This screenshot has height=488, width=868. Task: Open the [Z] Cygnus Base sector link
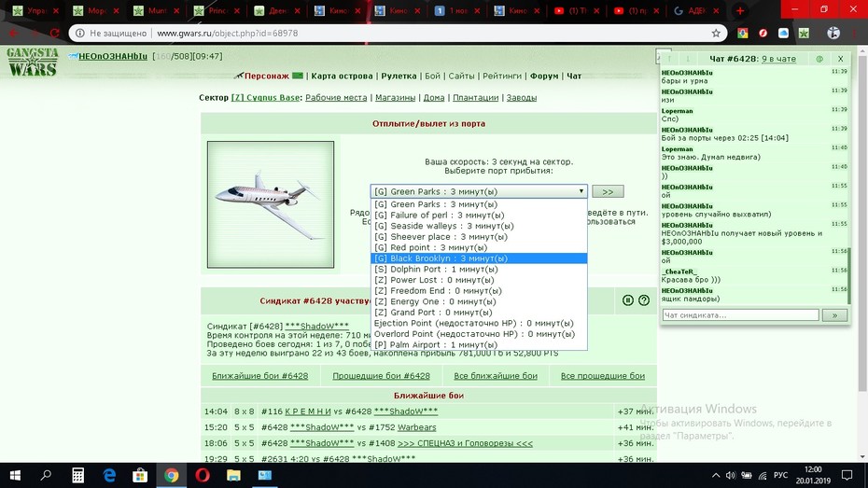pos(265,97)
